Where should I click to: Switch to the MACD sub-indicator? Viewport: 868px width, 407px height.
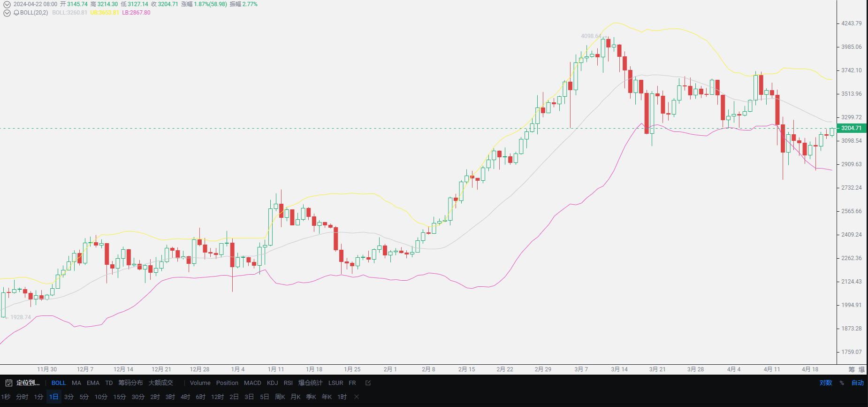pos(252,383)
